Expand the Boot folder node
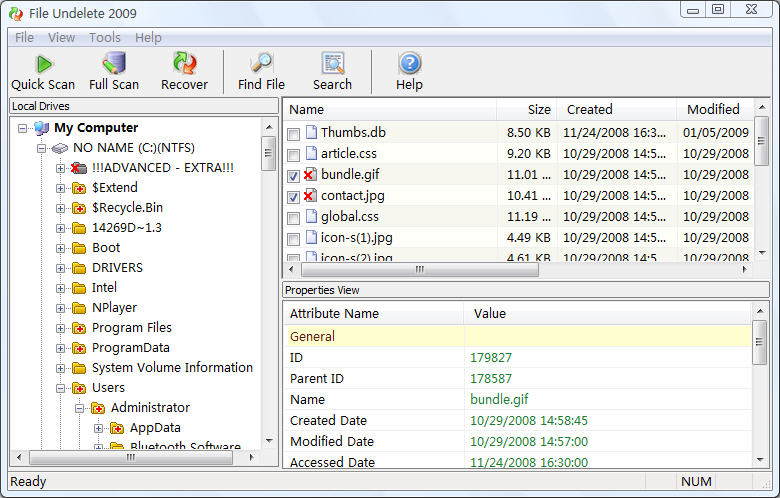 click(60, 248)
